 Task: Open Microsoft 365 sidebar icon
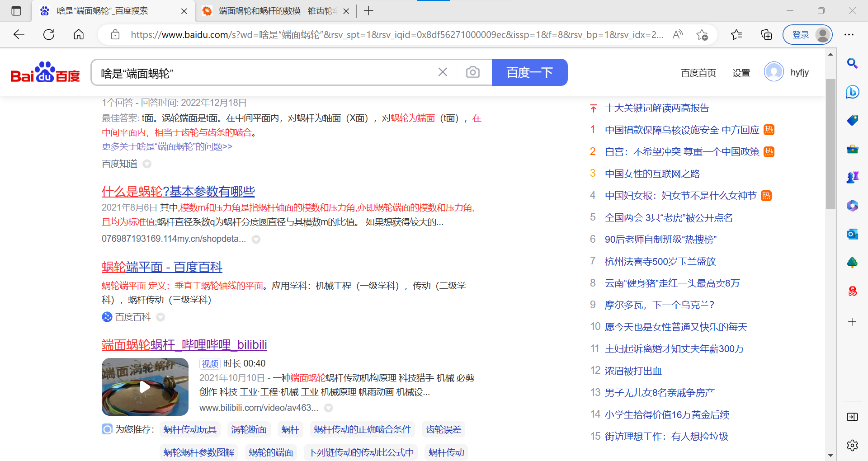coord(852,206)
